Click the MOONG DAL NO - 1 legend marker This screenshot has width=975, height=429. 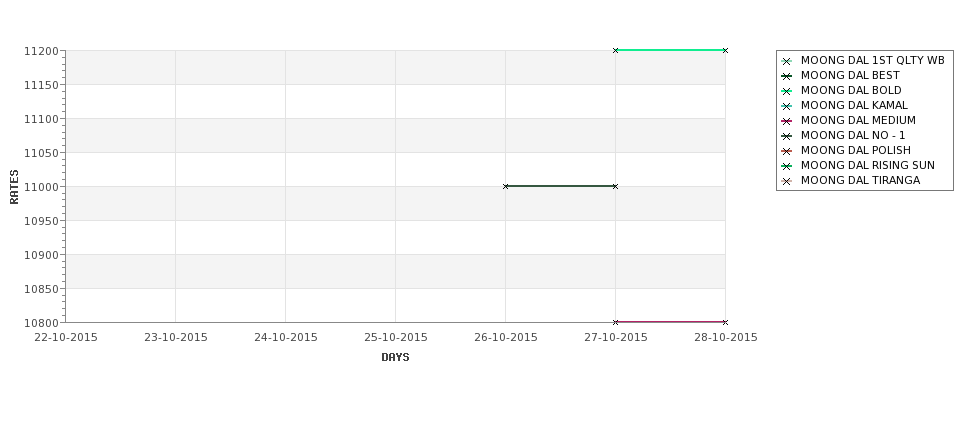tap(787, 136)
